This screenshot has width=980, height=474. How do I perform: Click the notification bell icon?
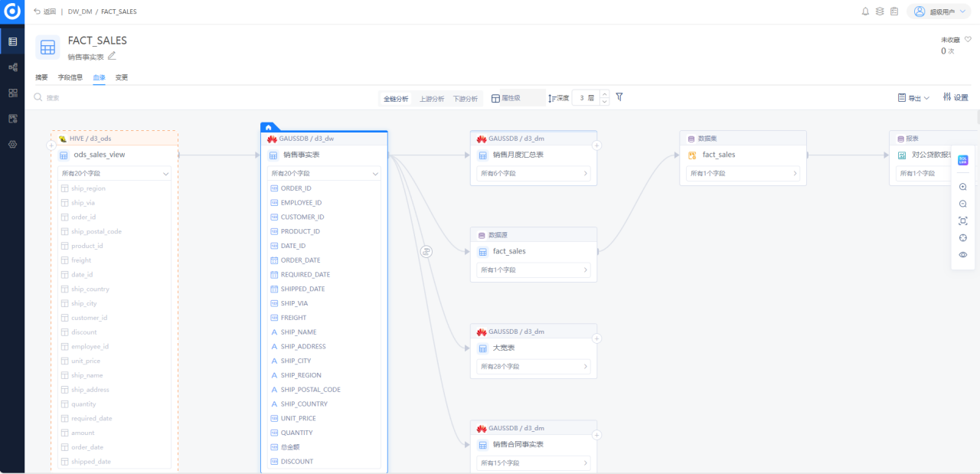(x=866, y=11)
